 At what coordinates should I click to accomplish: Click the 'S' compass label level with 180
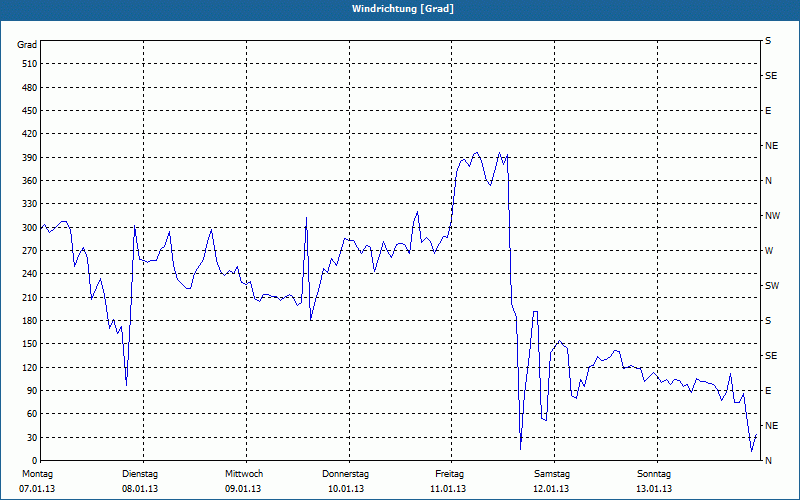tap(768, 321)
